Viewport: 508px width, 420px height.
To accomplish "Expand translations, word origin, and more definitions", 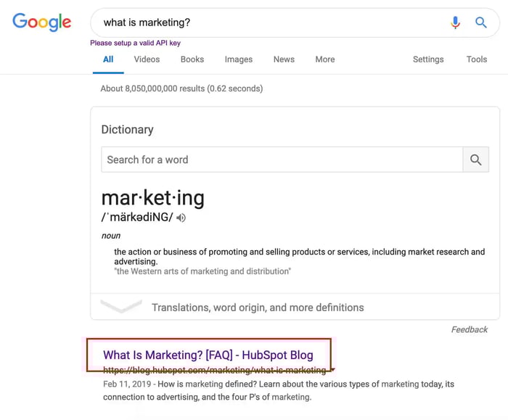I will 258,308.
